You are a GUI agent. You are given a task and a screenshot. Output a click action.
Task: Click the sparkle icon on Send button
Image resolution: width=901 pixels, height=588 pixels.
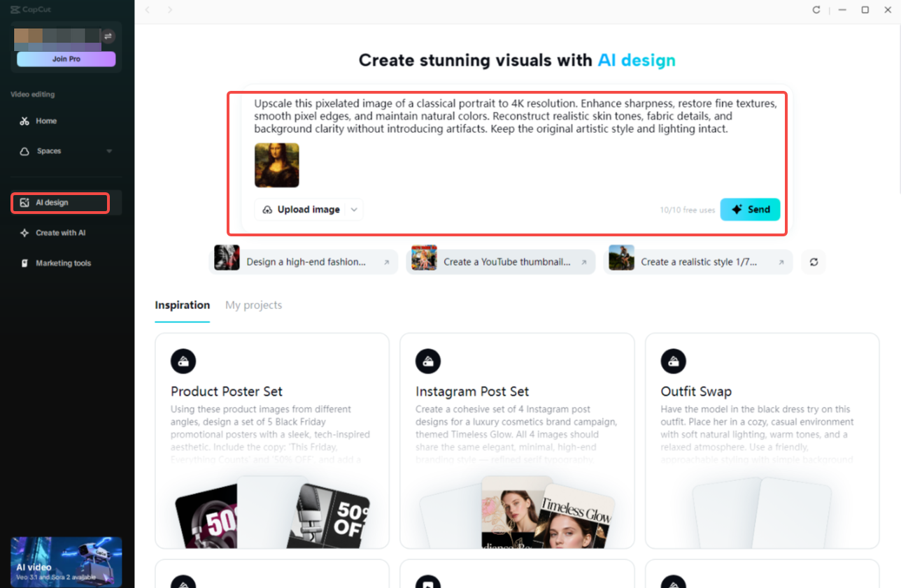(737, 209)
